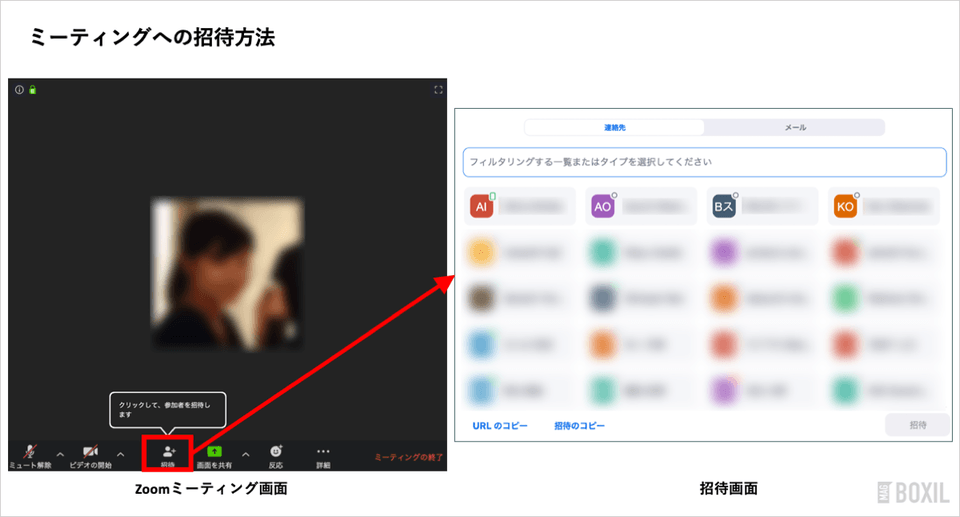960x517 pixels.
Task: Select the AO contact avatar
Action: [602, 206]
